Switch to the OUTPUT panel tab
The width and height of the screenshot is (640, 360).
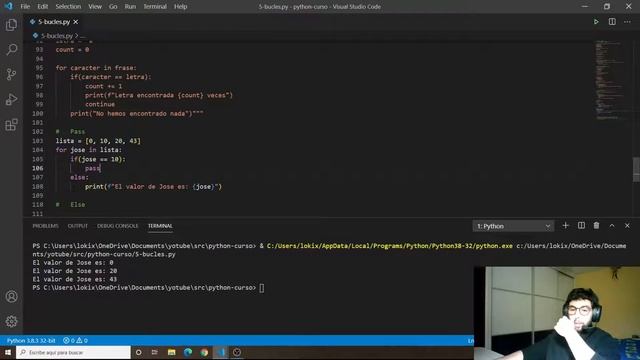[x=78, y=226]
